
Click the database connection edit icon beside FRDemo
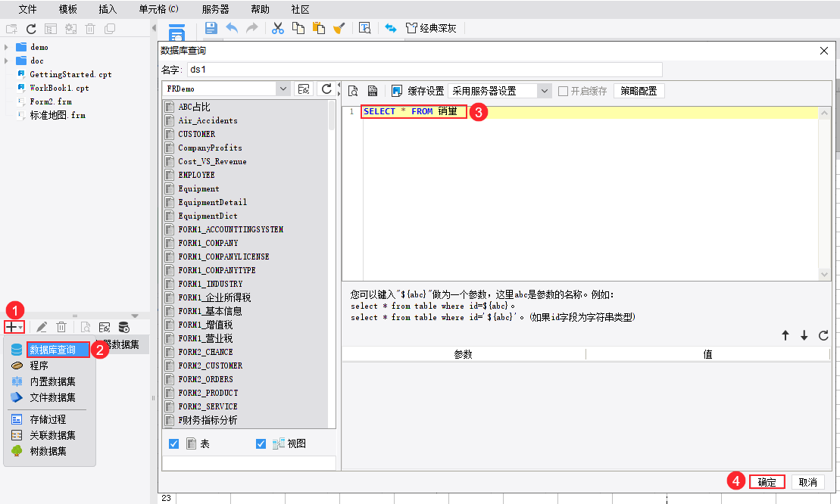pyautogui.click(x=304, y=89)
